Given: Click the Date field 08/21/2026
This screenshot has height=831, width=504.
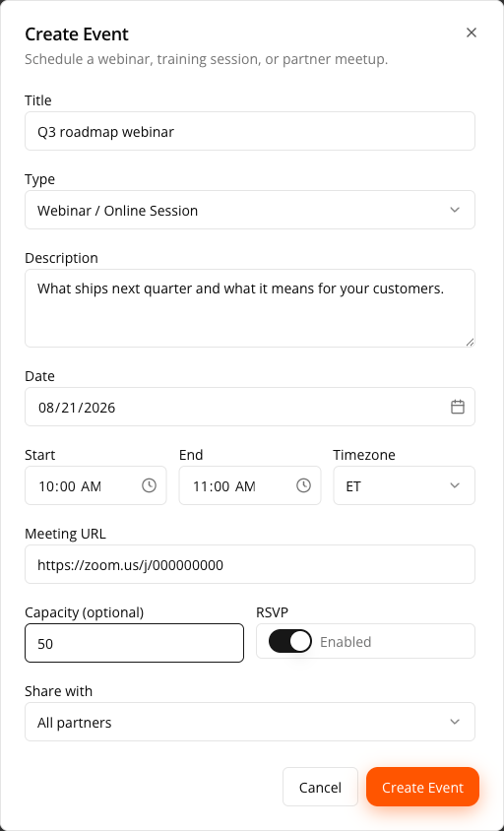Looking at the screenshot, I should click(x=250, y=407).
